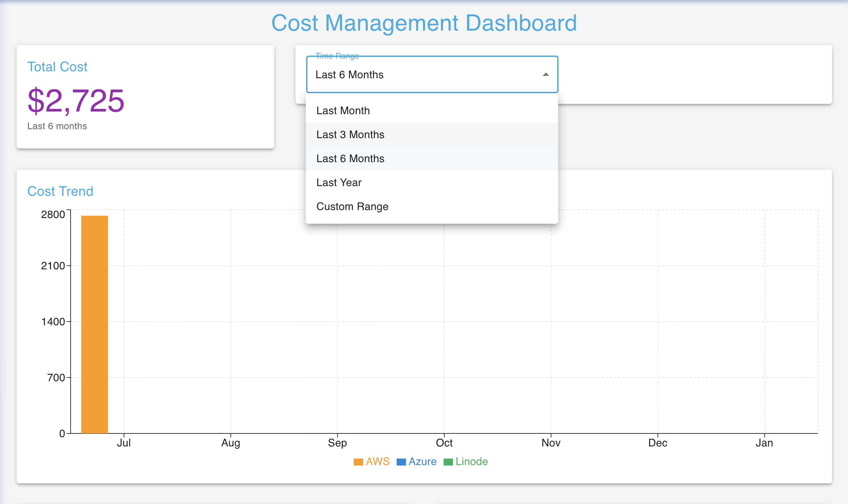Click the $2,725 total cost figure
The image size is (848, 504).
pos(76,101)
